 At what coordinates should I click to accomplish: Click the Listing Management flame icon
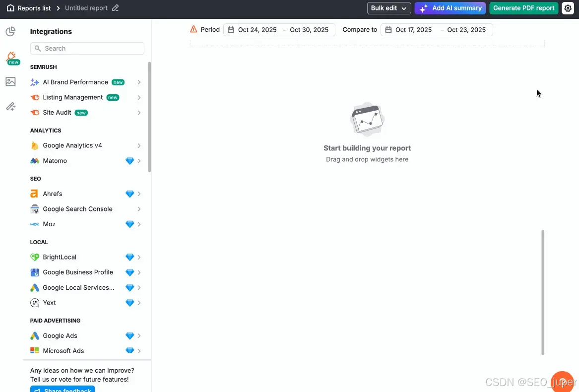coord(35,97)
